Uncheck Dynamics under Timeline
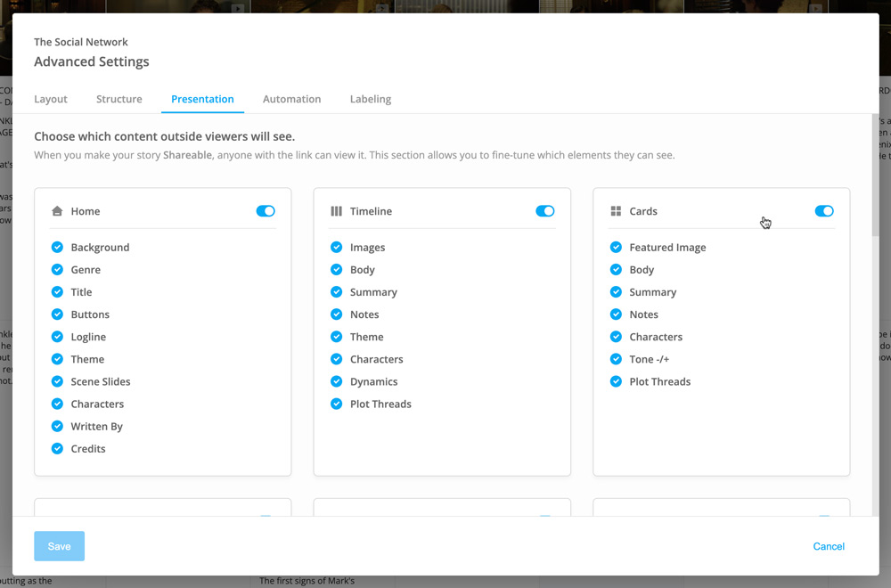 pos(337,381)
